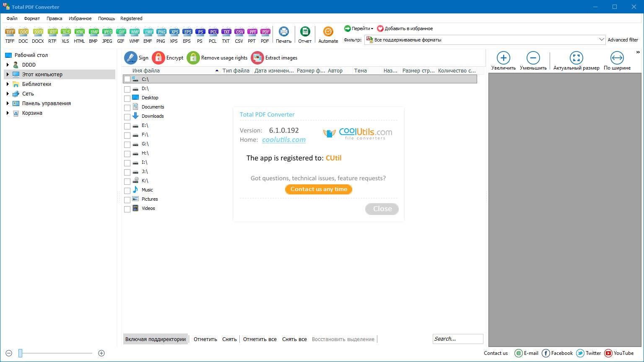Screen dimensions: 644x362
Task: Open the Отчет report tool
Action: point(305,35)
